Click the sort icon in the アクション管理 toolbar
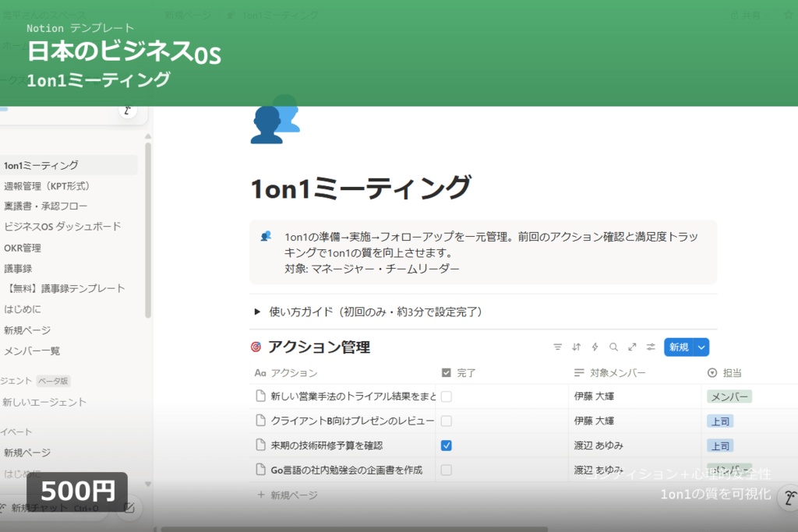798x532 pixels. pyautogui.click(x=575, y=347)
